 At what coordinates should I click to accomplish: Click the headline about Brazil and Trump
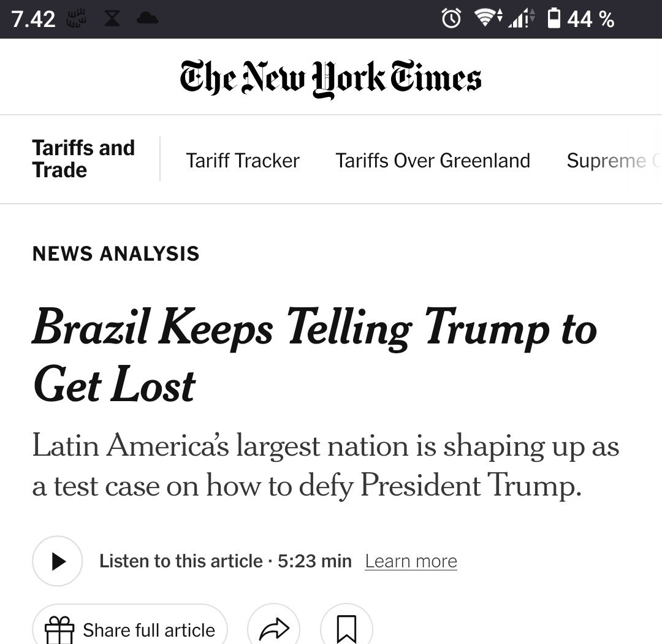pos(314,356)
